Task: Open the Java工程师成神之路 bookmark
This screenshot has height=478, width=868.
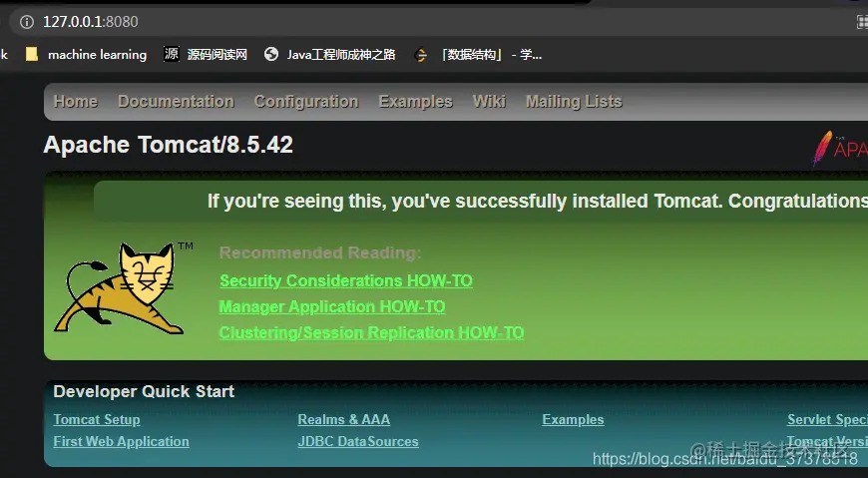Action: click(x=330, y=54)
